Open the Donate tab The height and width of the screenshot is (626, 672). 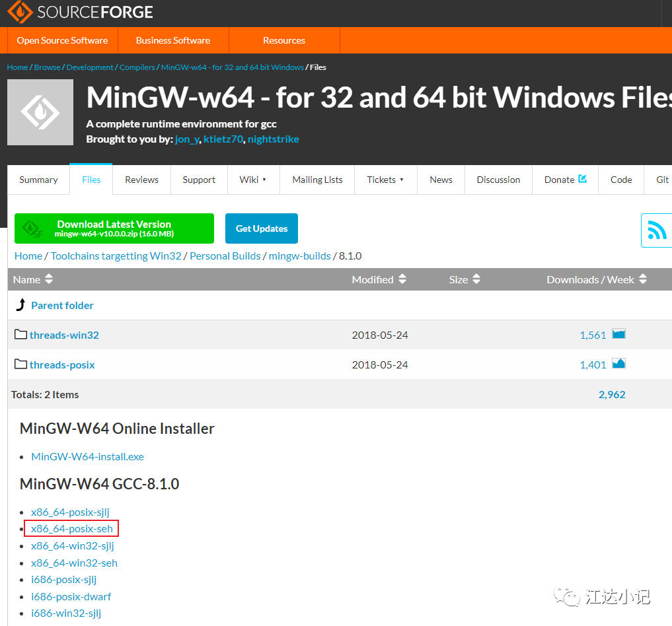click(565, 180)
